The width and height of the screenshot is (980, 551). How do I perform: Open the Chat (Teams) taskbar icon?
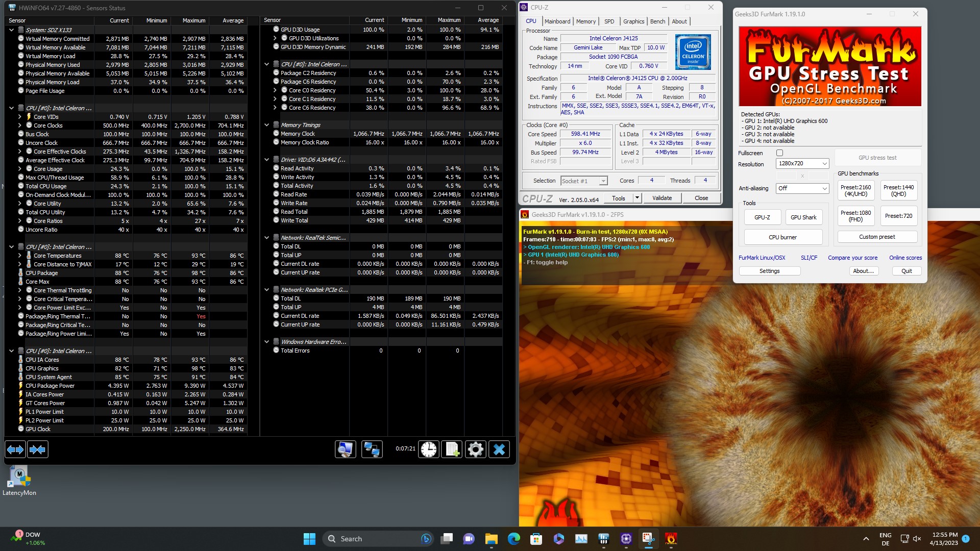tap(469, 539)
